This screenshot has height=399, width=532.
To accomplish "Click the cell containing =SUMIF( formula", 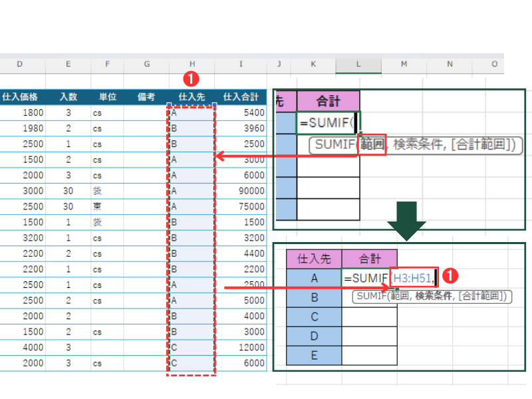I will coord(328,123).
